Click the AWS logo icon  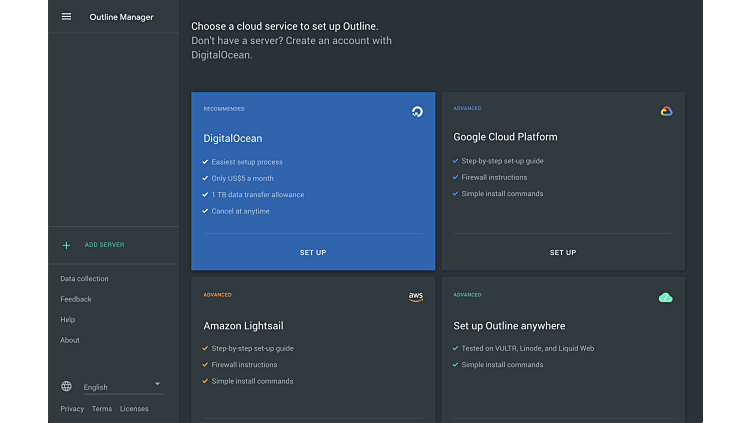point(416,297)
